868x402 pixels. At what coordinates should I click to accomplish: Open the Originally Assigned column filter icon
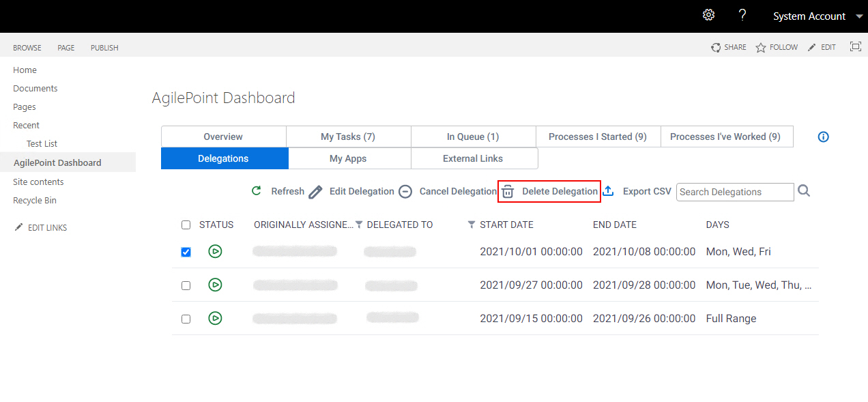click(359, 225)
